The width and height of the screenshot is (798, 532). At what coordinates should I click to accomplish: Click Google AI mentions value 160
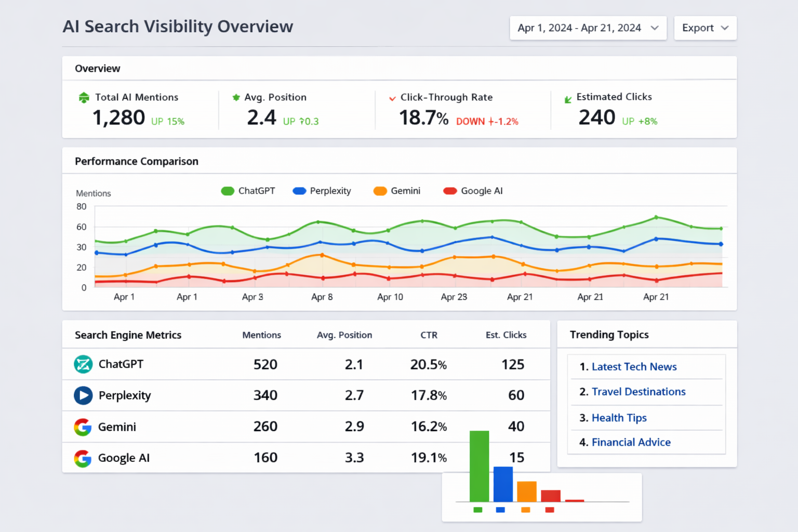click(x=265, y=458)
